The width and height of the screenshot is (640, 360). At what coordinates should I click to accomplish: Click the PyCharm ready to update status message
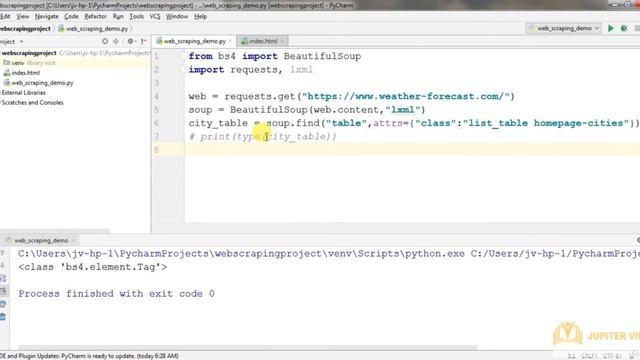(x=90, y=356)
